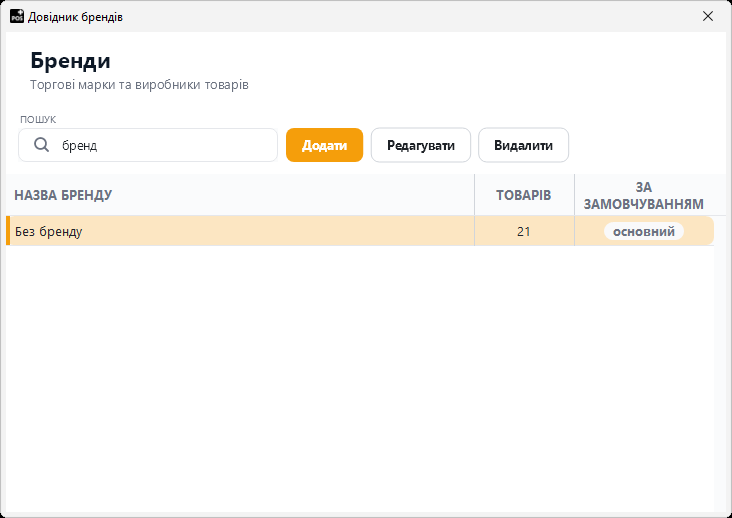Viewport: 732px width, 518px height.
Task: Sort by Назва бренду column header
Action: [x=240, y=195]
